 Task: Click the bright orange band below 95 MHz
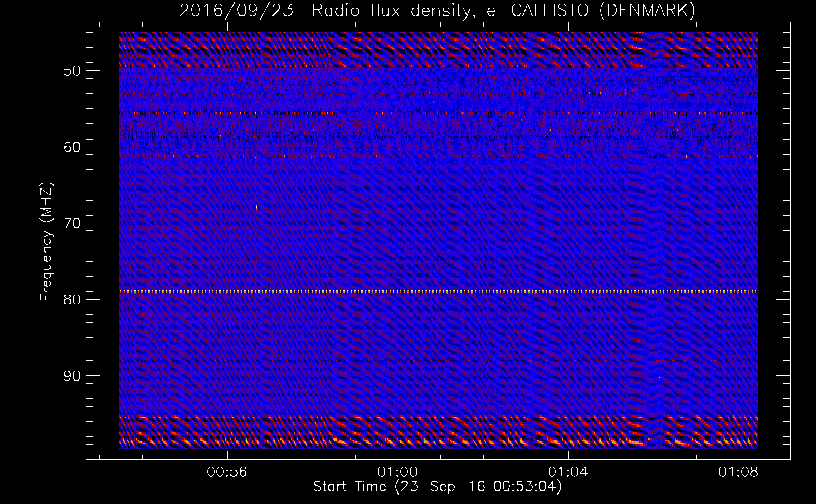click(x=438, y=432)
